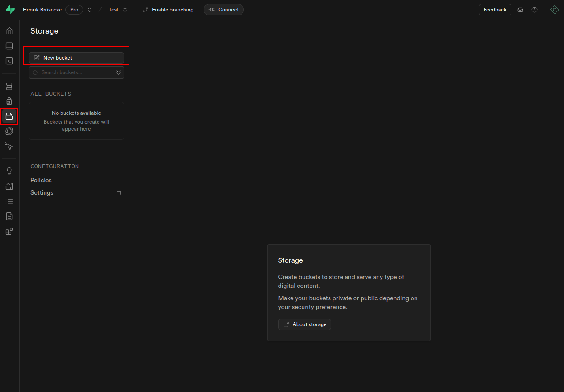Click the Henrik Brüsecke organization name

coord(42,10)
